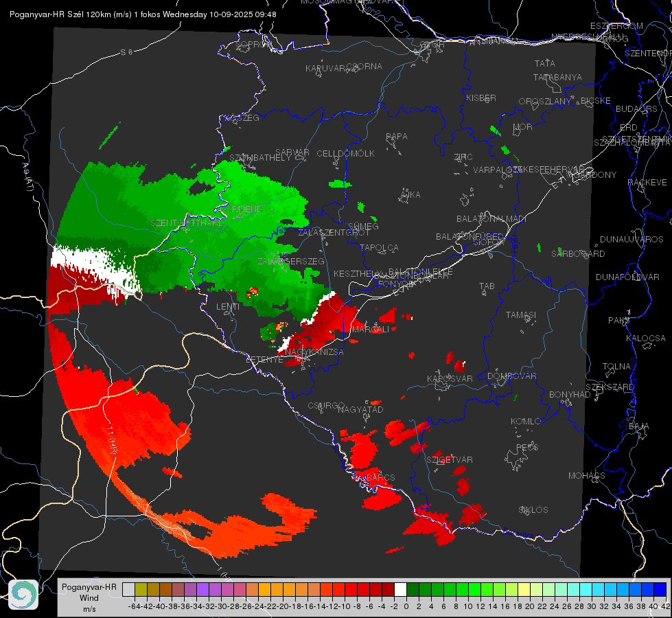Select the SIKLOS label
The image size is (672, 618).
pyautogui.click(x=533, y=510)
